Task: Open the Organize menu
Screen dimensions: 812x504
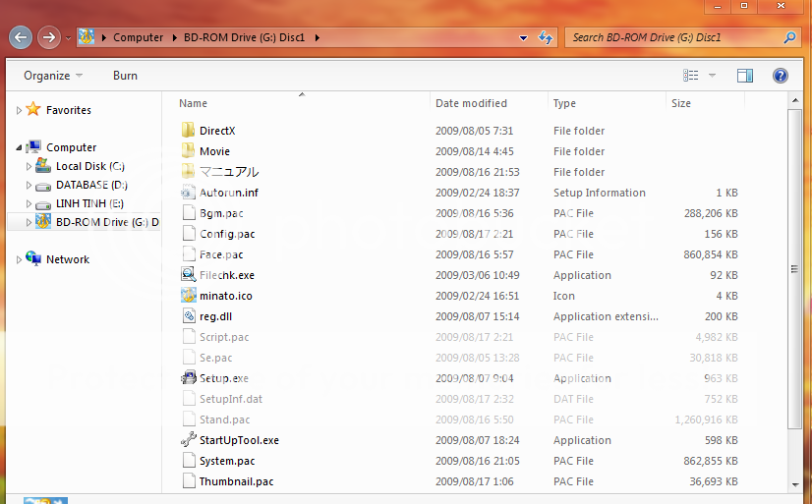Action: 53,76
